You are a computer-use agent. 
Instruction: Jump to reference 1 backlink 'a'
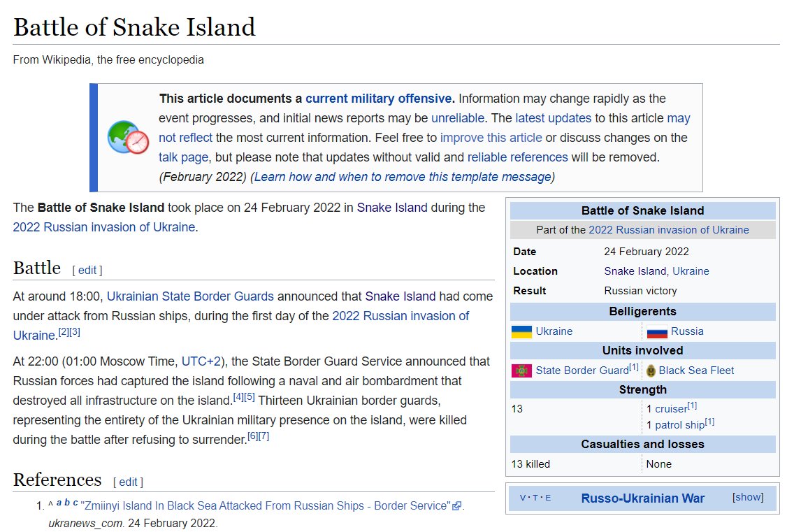click(x=59, y=503)
